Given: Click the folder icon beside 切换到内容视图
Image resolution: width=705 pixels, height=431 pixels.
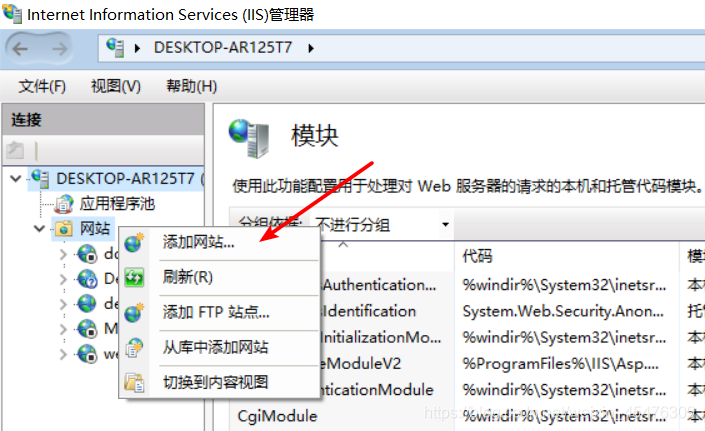Looking at the screenshot, I should [134, 382].
